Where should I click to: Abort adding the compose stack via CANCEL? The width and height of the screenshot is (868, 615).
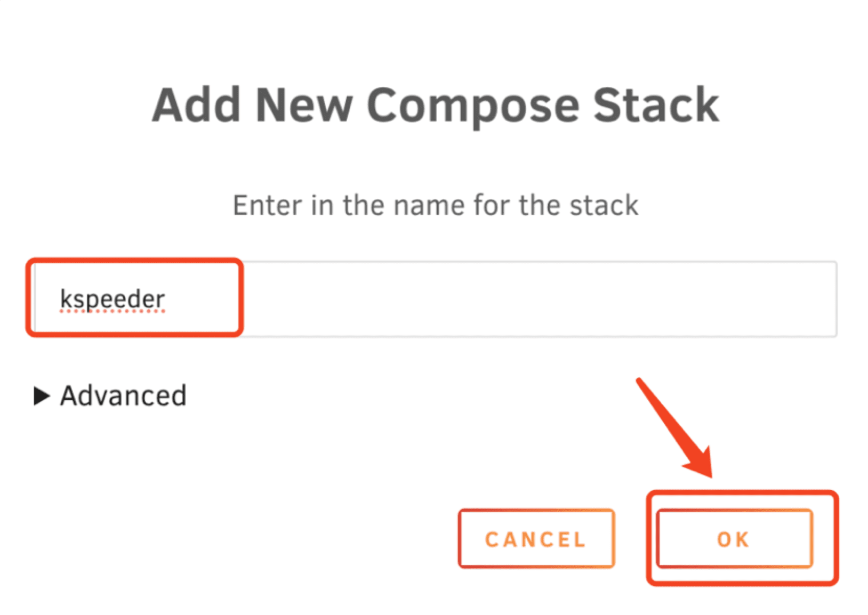[536, 539]
